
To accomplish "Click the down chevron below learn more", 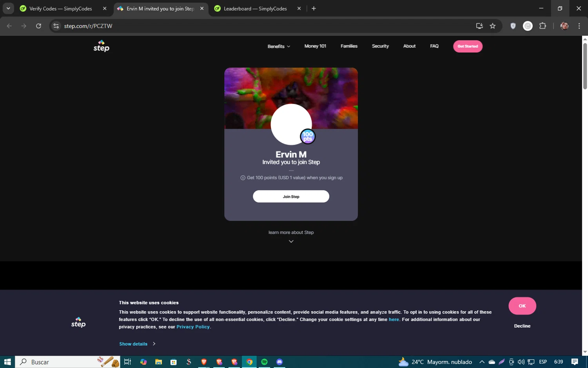I will click(291, 241).
